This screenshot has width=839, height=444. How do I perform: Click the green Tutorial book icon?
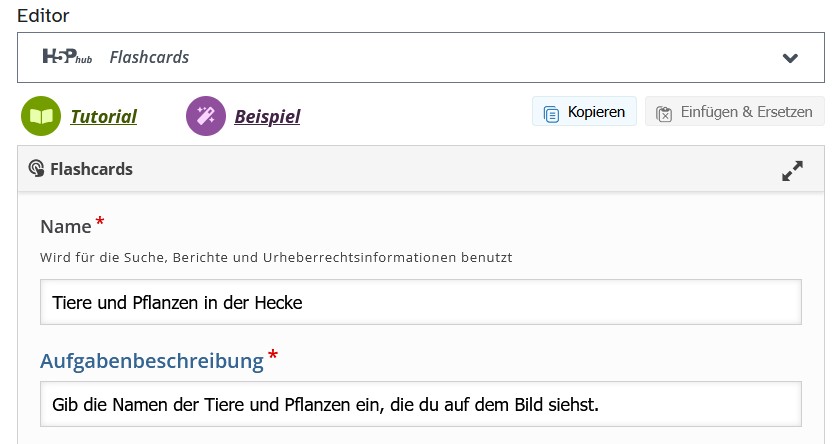point(41,116)
